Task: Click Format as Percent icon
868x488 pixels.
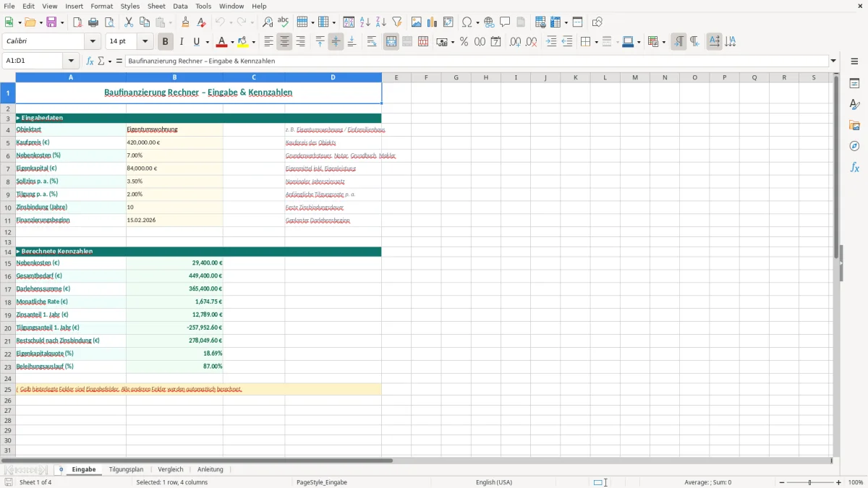Action: [x=464, y=42]
